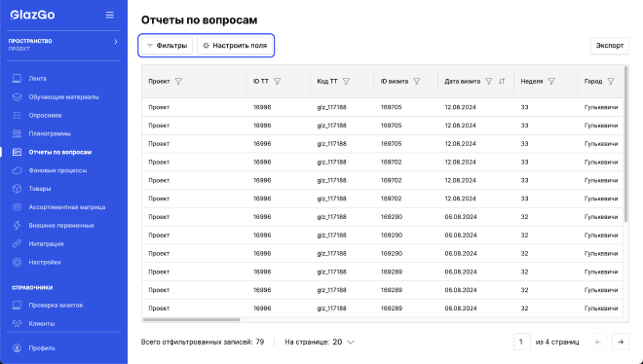
Task: Click Город column header text
Action: [593, 82]
